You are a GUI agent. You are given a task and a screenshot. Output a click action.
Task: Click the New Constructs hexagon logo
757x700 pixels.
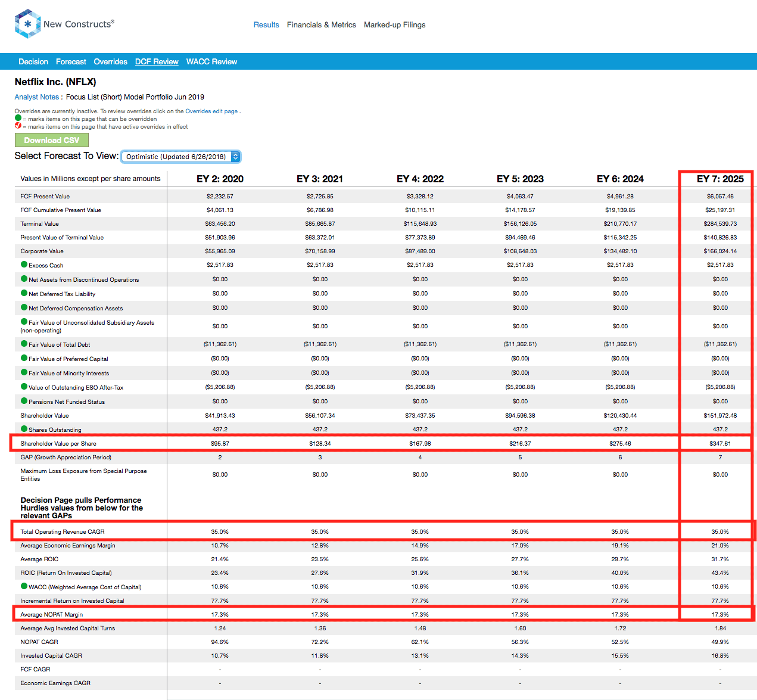(x=27, y=24)
